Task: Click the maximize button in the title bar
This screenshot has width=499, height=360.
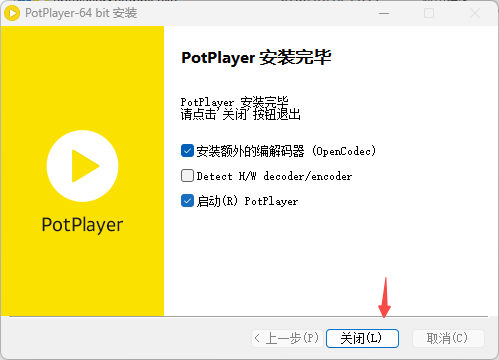Action: pos(429,13)
